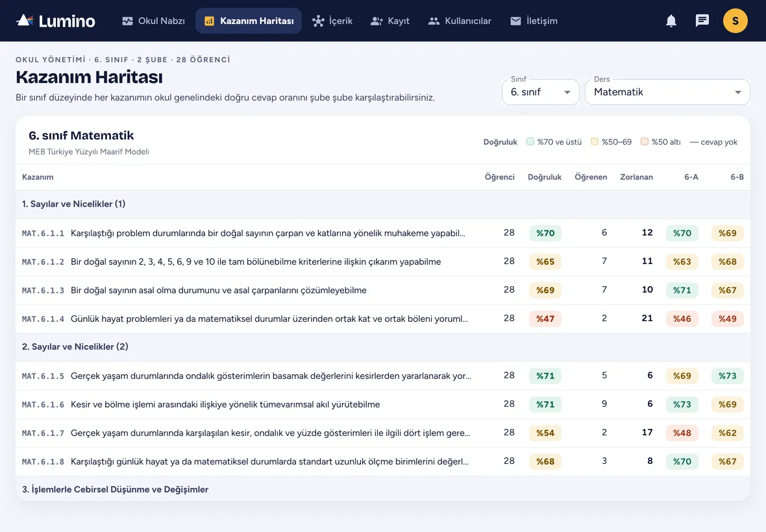Click the Zorlanan column header
Image resolution: width=766 pixels, height=532 pixels.
pos(637,177)
